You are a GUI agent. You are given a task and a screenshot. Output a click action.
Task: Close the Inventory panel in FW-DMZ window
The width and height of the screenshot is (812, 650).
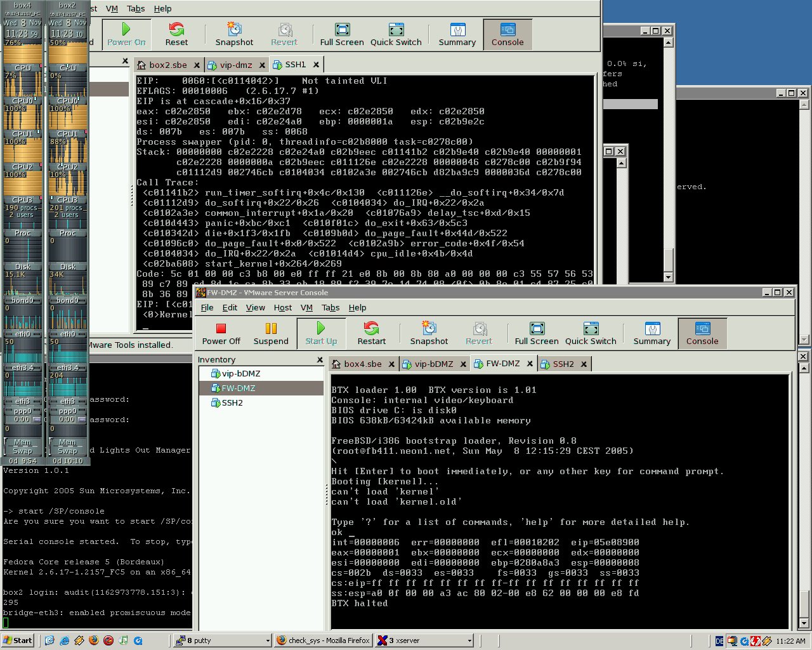320,360
